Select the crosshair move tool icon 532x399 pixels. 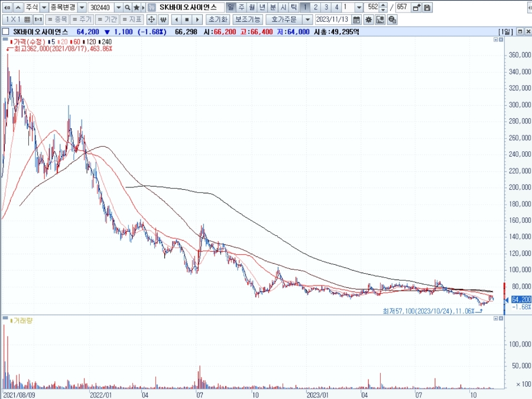click(x=151, y=20)
